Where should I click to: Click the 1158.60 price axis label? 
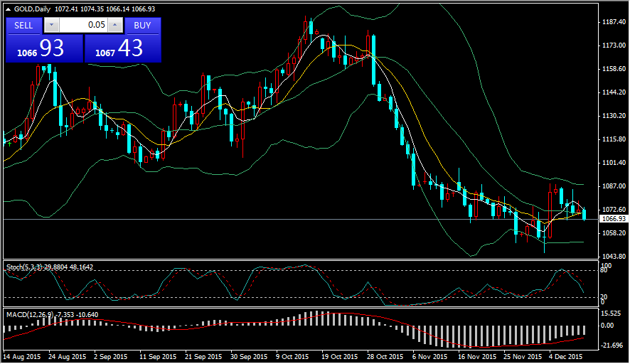[614, 69]
